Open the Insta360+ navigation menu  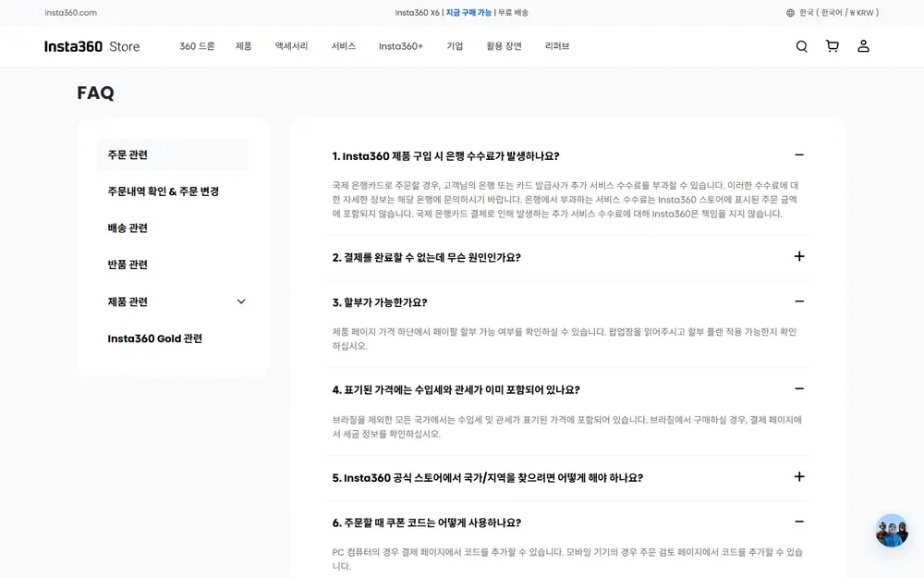point(401,46)
